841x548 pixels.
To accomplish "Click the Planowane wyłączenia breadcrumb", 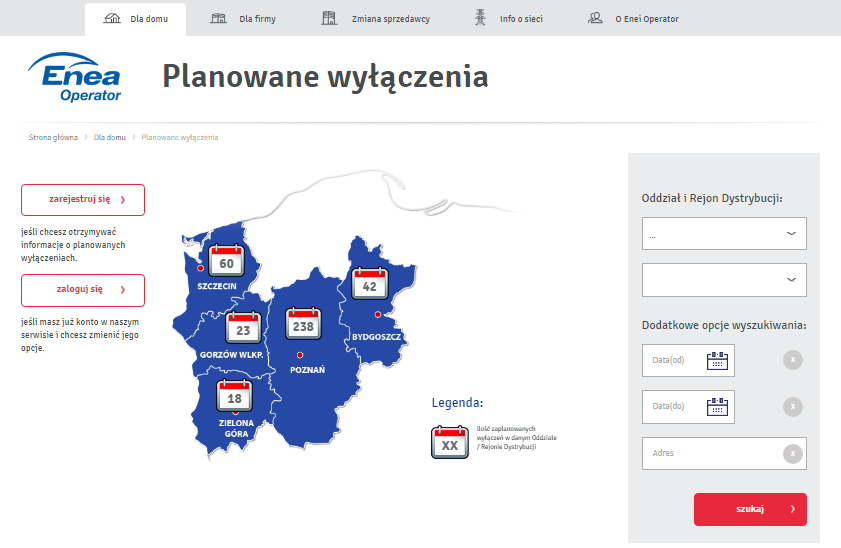I will tap(180, 137).
